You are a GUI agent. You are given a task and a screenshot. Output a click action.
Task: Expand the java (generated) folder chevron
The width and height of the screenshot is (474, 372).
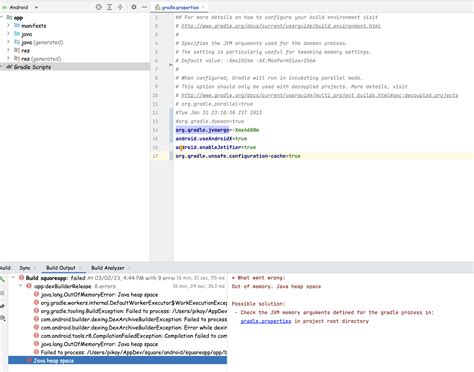(x=8, y=42)
